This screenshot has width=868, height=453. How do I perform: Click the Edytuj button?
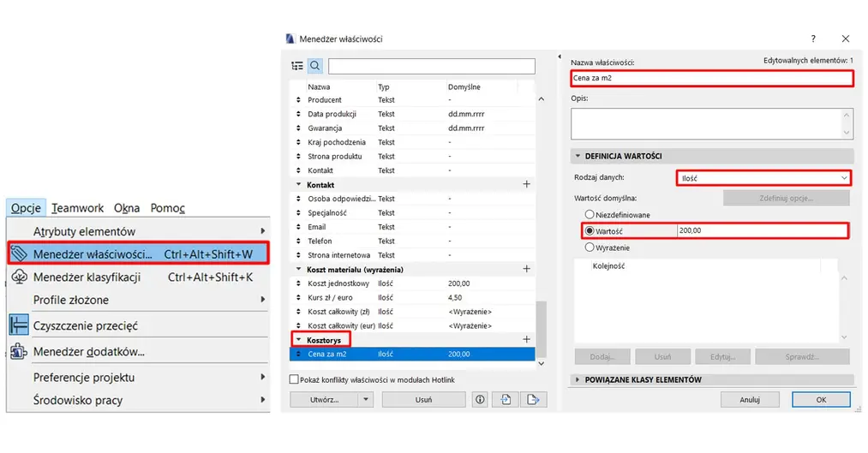(x=722, y=357)
